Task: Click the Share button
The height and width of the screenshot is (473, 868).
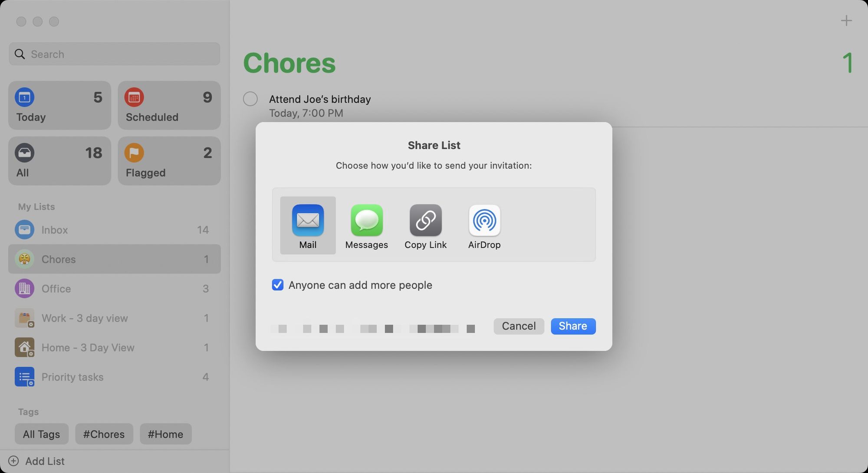Action: (x=573, y=326)
